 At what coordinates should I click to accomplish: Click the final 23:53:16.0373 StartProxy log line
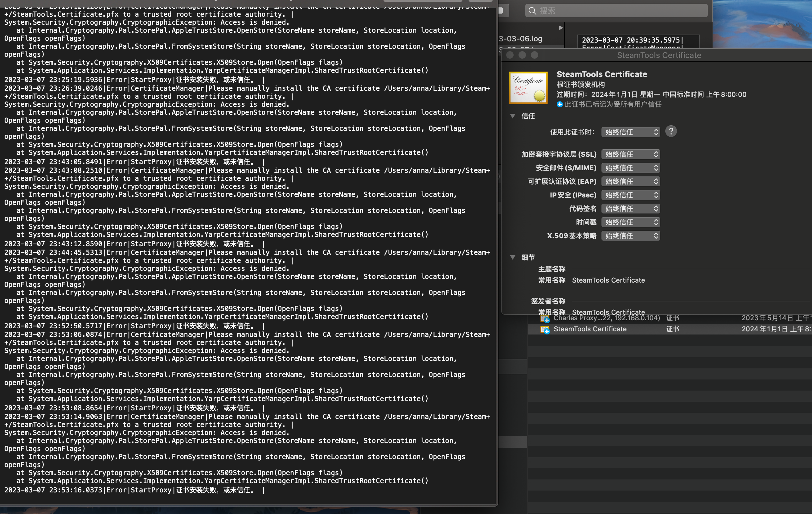134,490
